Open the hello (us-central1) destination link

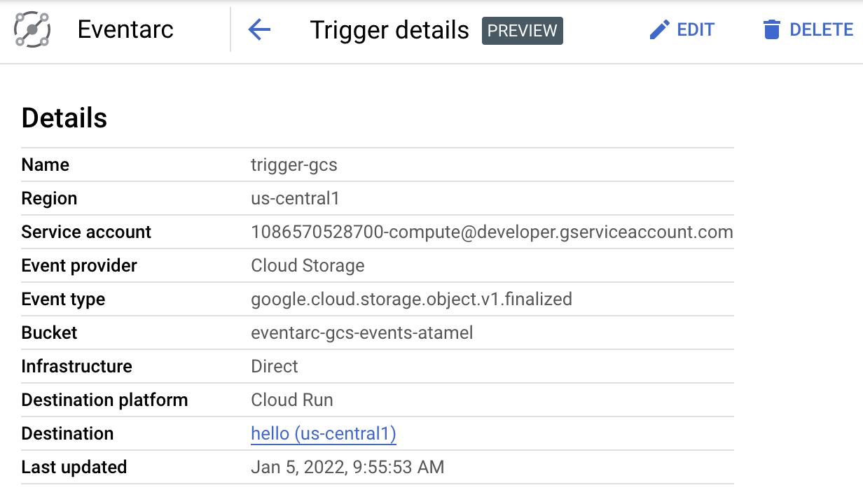point(324,434)
